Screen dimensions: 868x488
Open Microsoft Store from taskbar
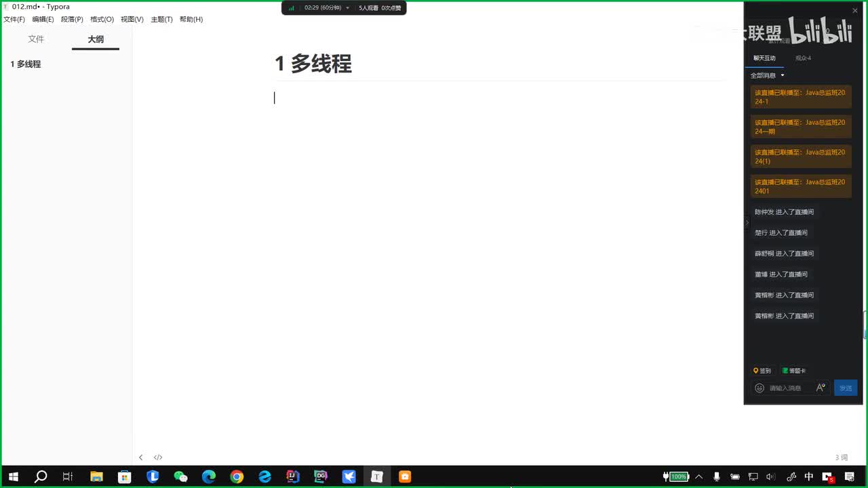[124, 476]
